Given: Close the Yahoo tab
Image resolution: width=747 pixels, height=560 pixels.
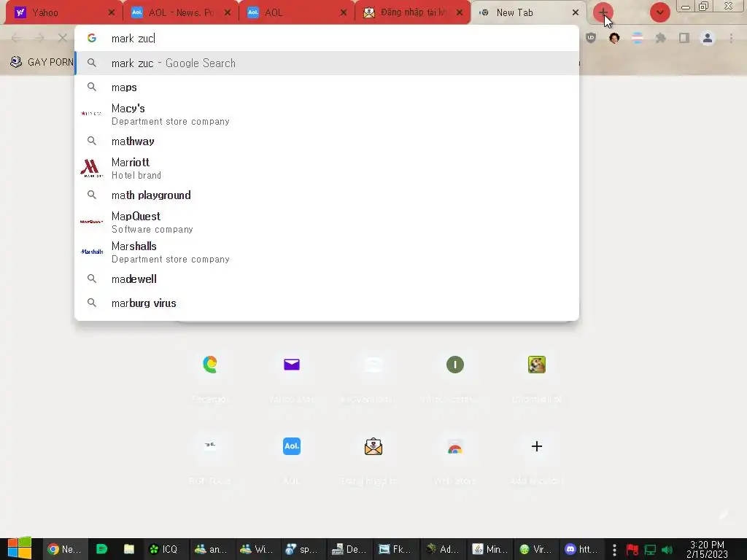Looking at the screenshot, I should tap(112, 13).
